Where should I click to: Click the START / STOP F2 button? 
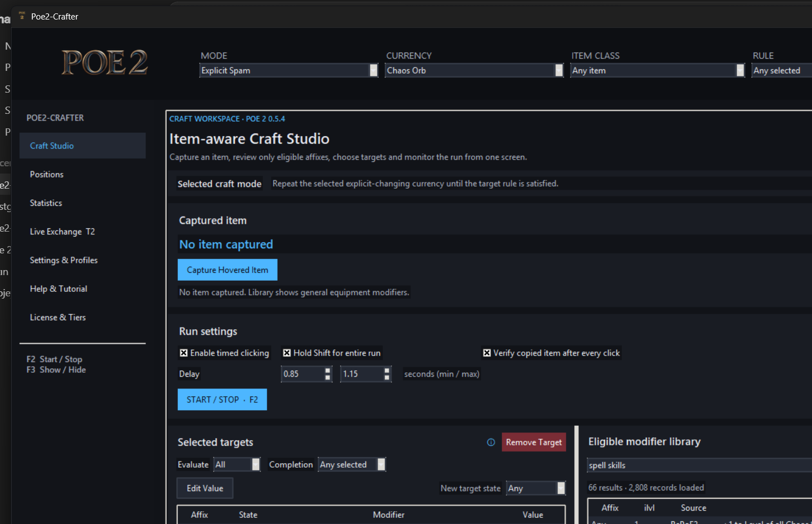point(223,400)
